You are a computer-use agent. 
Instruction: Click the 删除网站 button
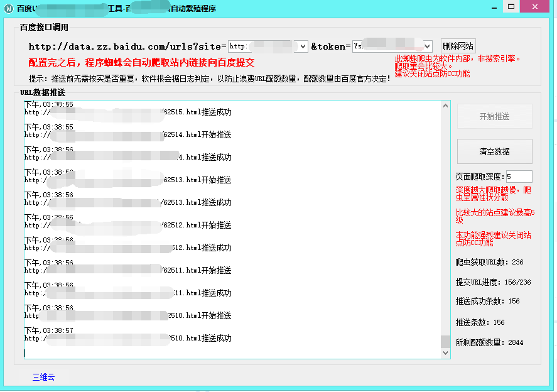pos(459,46)
